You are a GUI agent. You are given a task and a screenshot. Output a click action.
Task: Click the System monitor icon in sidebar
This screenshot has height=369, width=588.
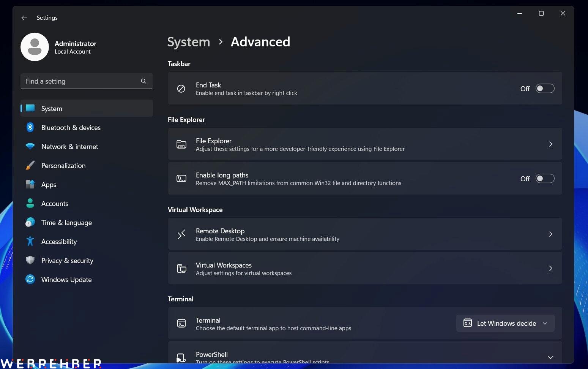30,108
